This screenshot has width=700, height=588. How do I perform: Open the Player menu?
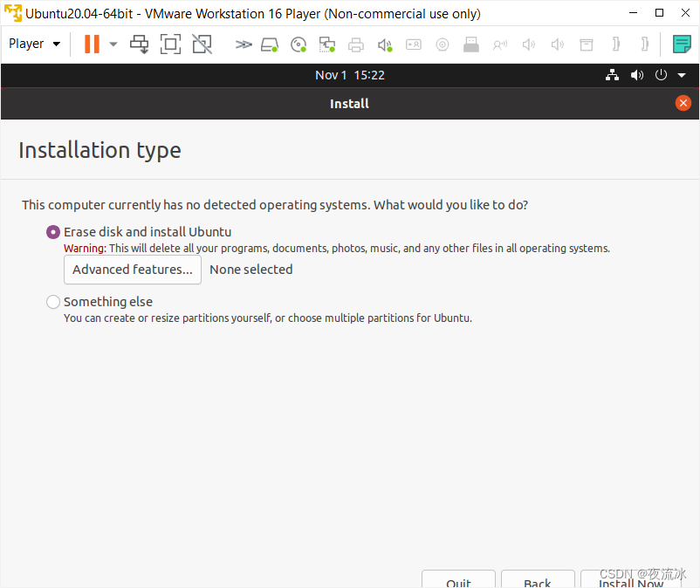[x=34, y=44]
